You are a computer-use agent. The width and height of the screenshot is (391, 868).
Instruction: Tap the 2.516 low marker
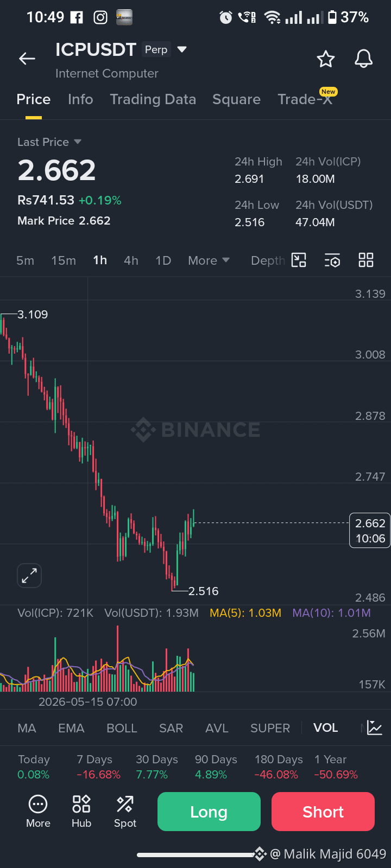pos(204,591)
